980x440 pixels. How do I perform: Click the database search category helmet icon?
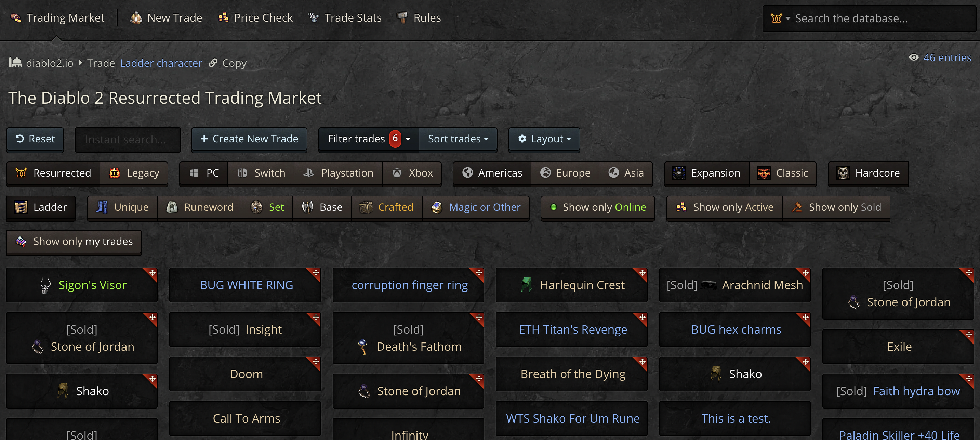[x=776, y=18]
